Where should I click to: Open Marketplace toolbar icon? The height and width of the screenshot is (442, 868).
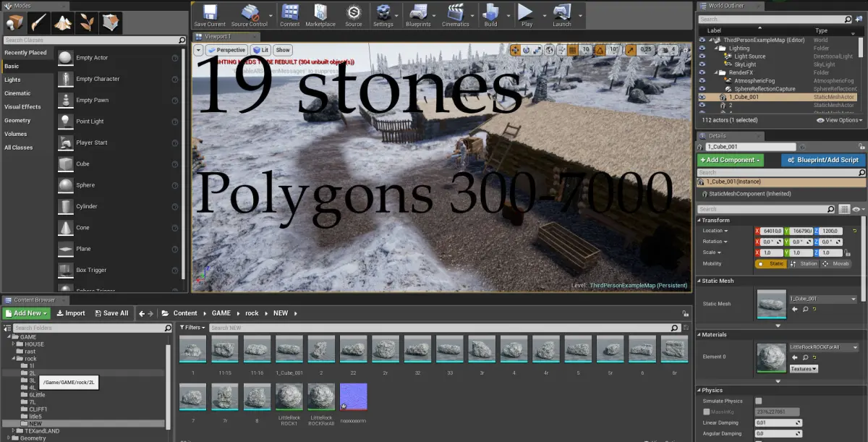(x=320, y=15)
